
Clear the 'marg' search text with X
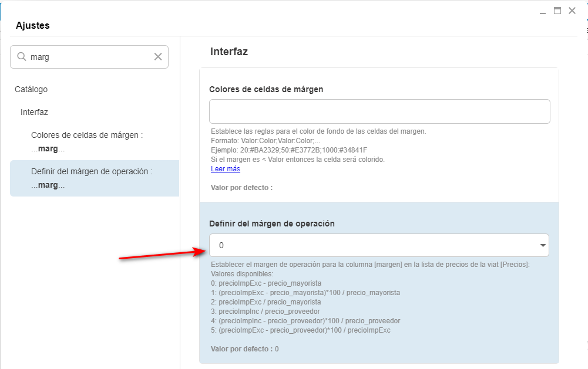pyautogui.click(x=158, y=57)
